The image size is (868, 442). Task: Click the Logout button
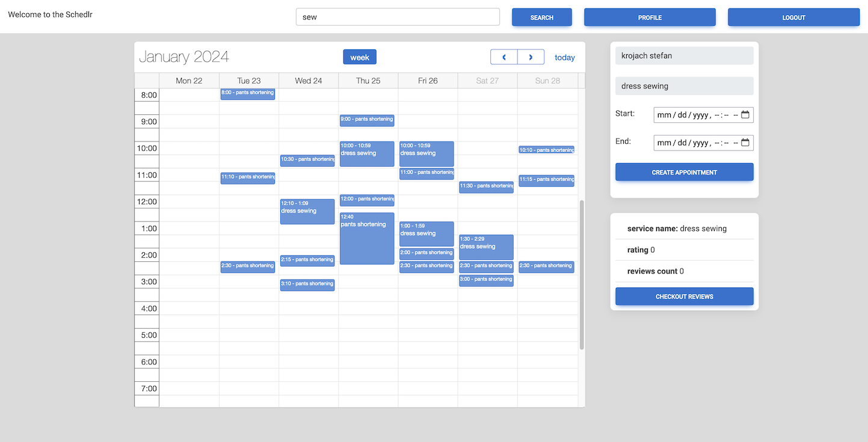click(793, 17)
